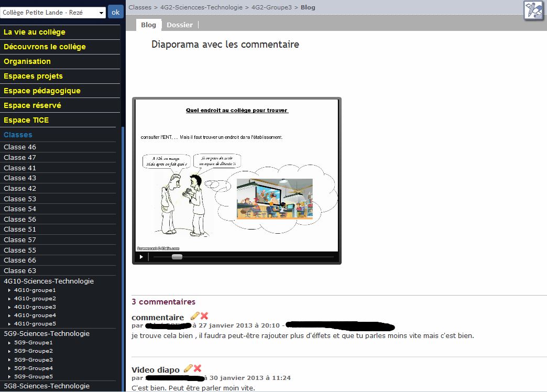Expand the 4G10-groupe1 tree item
The image size is (547, 392).
[x=9, y=290]
